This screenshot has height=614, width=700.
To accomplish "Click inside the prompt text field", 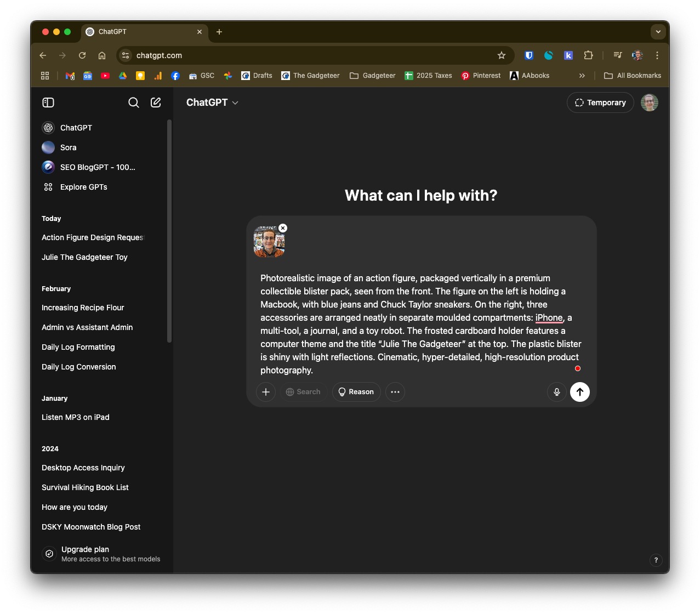I will coord(421,324).
